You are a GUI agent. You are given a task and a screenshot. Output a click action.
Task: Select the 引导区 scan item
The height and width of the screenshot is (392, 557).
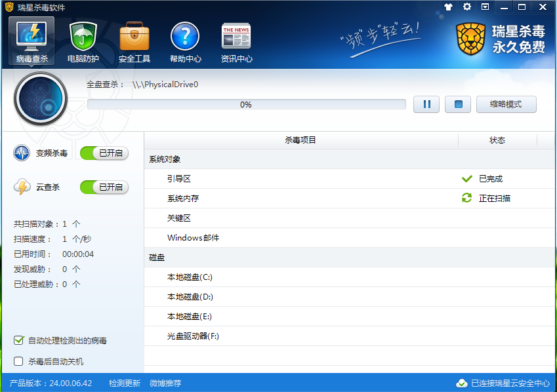pyautogui.click(x=349, y=178)
